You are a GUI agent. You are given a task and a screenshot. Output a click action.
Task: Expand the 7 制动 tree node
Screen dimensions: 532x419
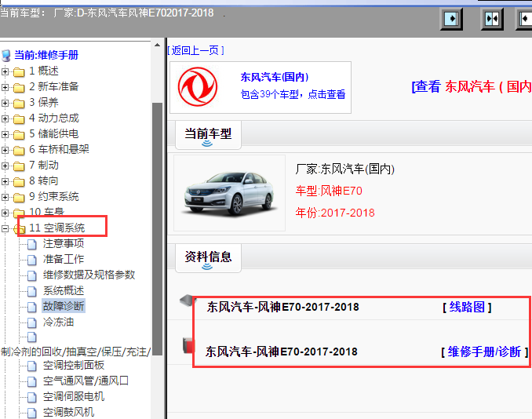coord(5,166)
